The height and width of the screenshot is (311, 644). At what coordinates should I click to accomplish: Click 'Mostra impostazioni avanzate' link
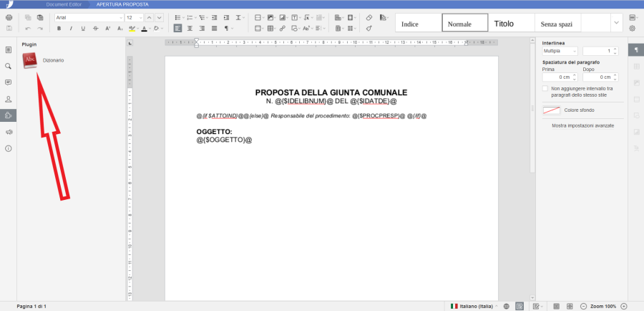click(x=582, y=125)
